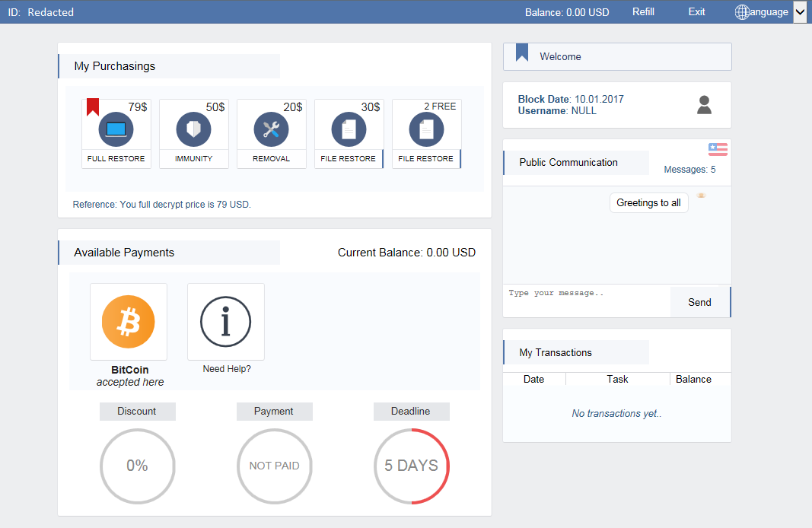Image resolution: width=812 pixels, height=528 pixels.
Task: Expand the Language dropdown arrow
Action: point(800,12)
